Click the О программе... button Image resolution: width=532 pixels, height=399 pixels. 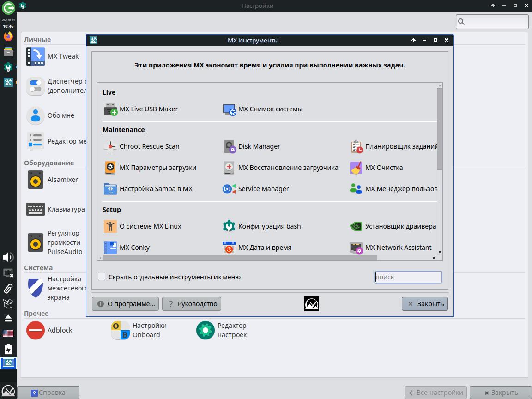coord(126,304)
